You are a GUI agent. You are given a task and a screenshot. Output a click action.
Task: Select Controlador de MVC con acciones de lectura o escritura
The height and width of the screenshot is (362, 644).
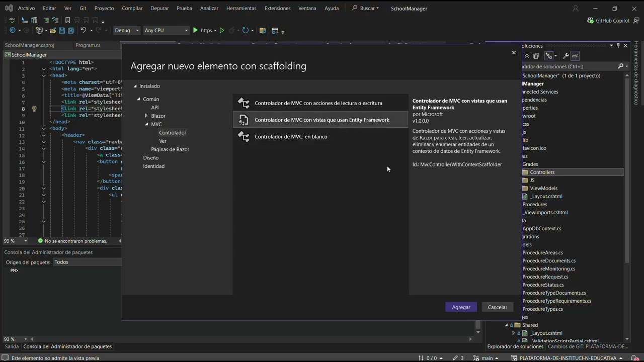click(x=320, y=103)
